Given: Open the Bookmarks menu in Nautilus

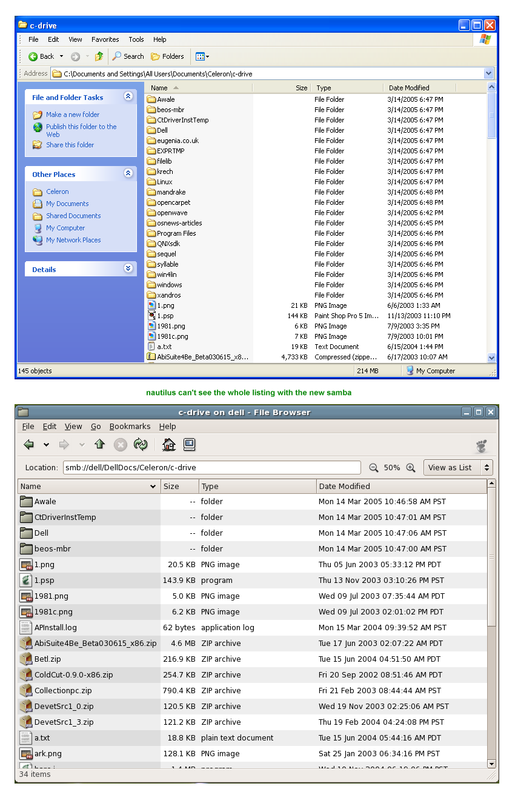Looking at the screenshot, I should coord(130,427).
